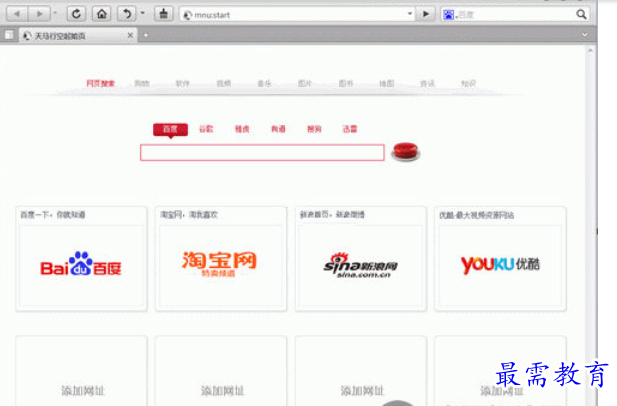Click the 淘宝网 tile title text
Image resolution: width=617 pixels, height=406 pixels.
coord(189,215)
